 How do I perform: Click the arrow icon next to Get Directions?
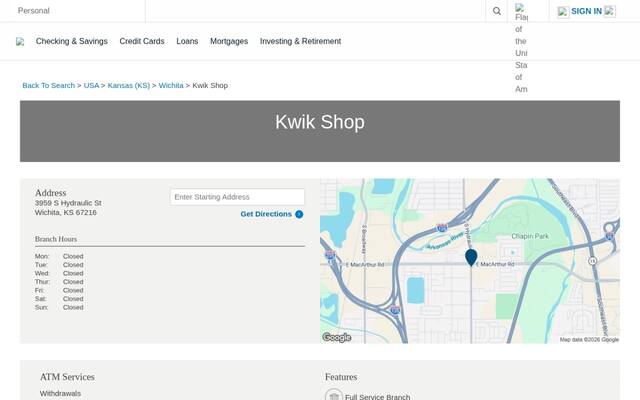click(299, 214)
